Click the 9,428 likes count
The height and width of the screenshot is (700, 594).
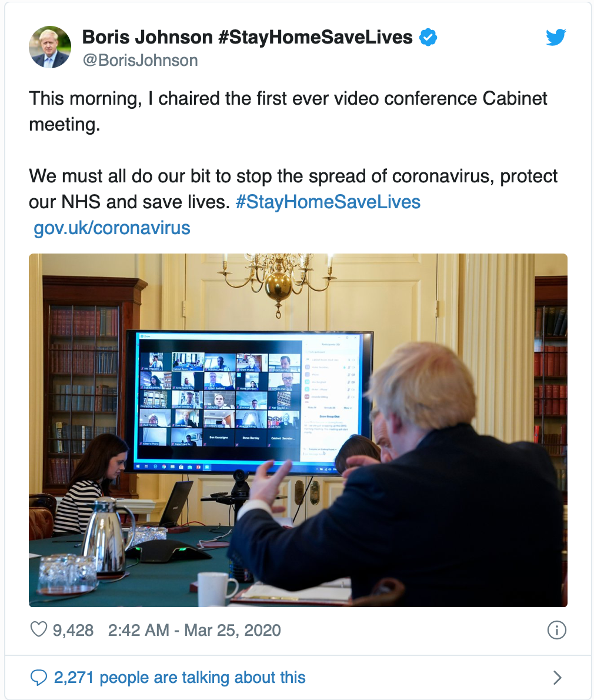[73, 630]
